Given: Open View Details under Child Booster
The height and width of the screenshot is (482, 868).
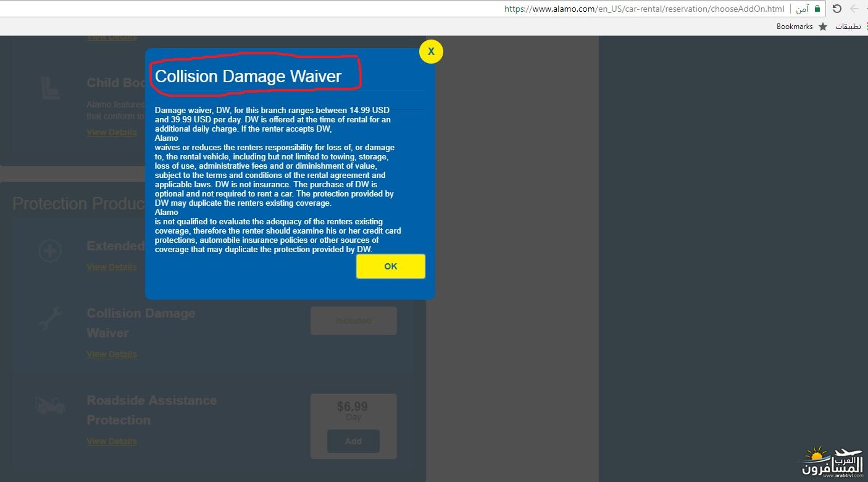Looking at the screenshot, I should (x=112, y=132).
